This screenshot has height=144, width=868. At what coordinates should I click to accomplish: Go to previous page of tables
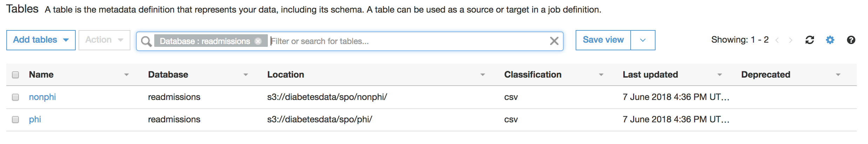coord(777,40)
